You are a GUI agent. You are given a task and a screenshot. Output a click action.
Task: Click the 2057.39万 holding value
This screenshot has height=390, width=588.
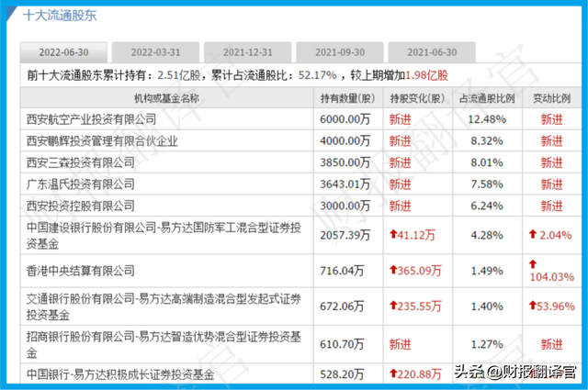pos(345,235)
